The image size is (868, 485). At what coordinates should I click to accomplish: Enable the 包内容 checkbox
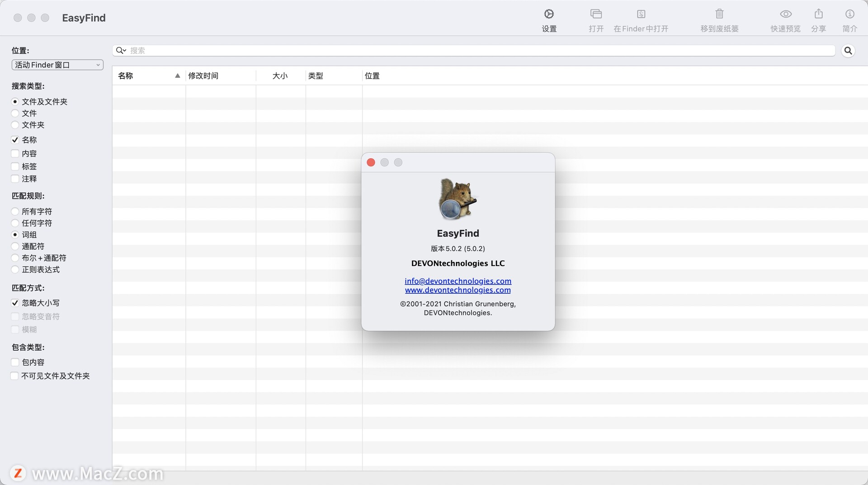click(15, 362)
